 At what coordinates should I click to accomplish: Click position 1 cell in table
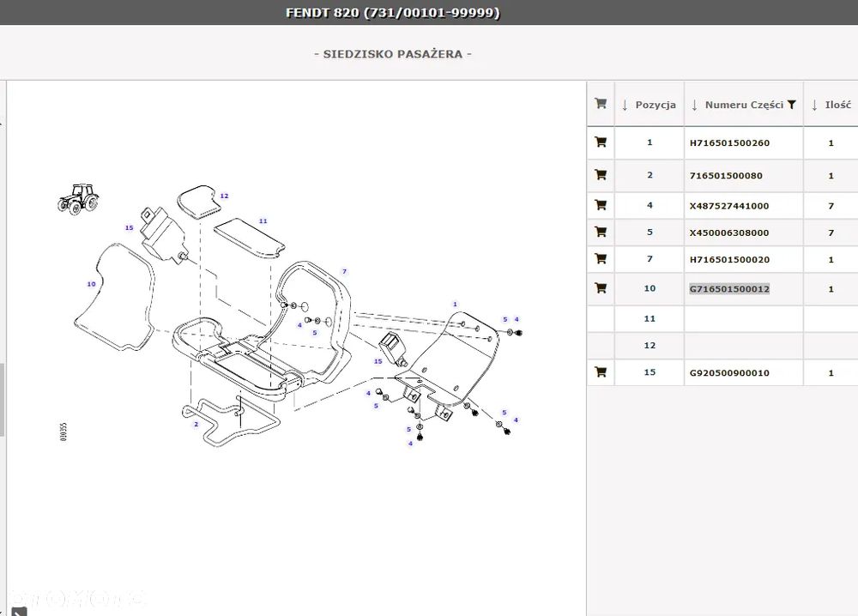pyautogui.click(x=650, y=142)
